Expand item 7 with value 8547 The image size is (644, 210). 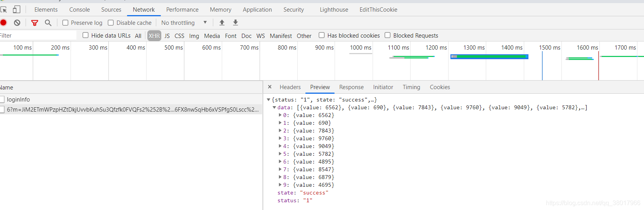tap(280, 169)
